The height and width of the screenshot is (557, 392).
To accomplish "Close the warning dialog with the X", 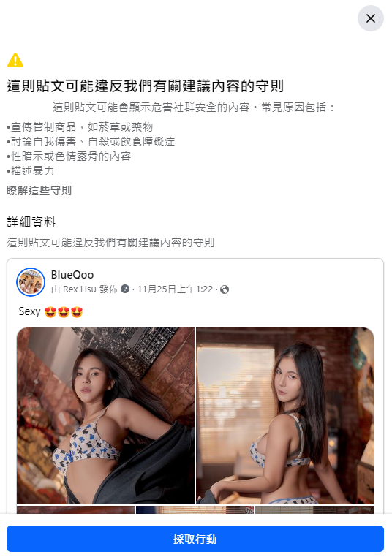I will [370, 18].
